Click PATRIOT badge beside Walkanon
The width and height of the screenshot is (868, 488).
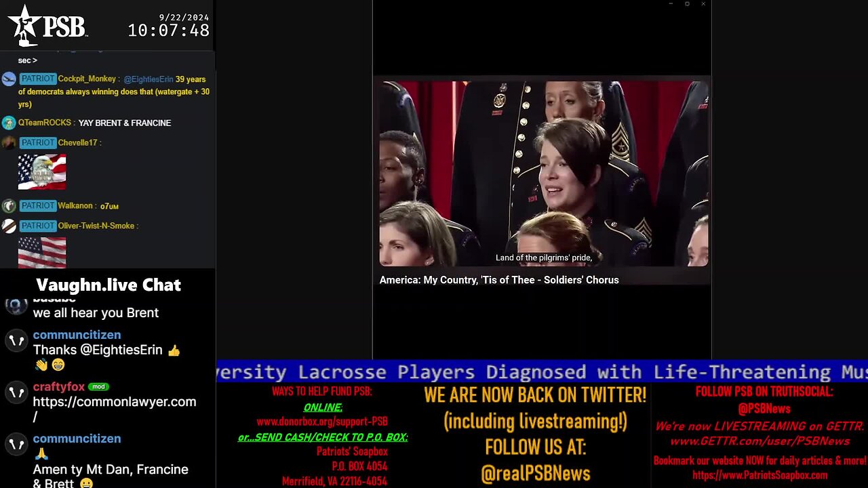point(37,205)
